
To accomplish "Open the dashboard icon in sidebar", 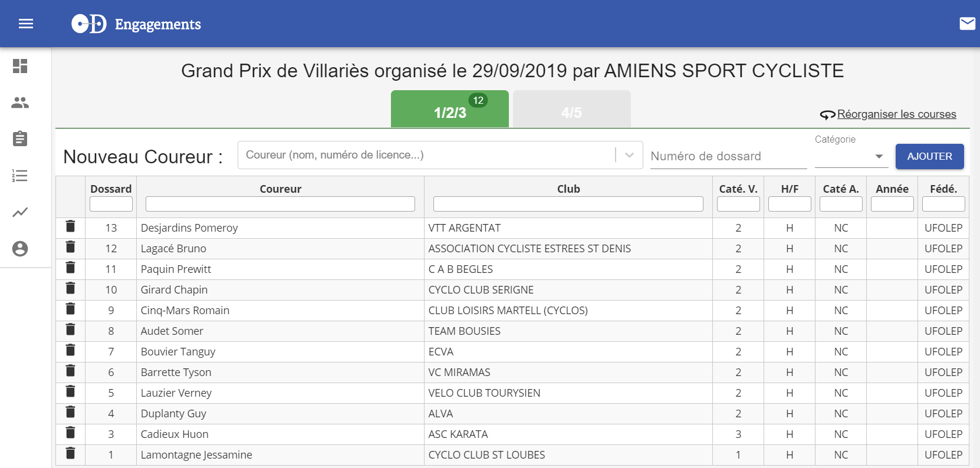I will pyautogui.click(x=20, y=66).
